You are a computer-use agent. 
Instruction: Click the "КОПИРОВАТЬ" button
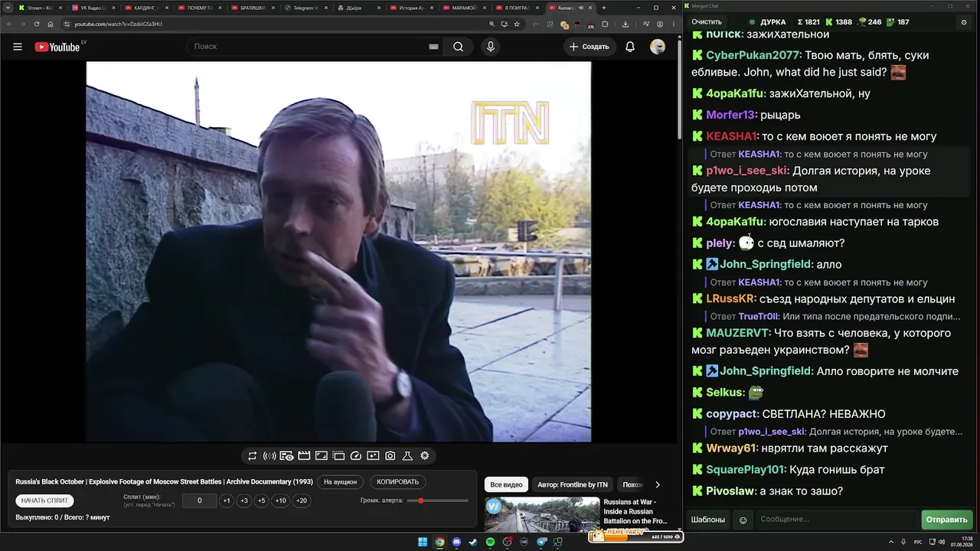398,482
